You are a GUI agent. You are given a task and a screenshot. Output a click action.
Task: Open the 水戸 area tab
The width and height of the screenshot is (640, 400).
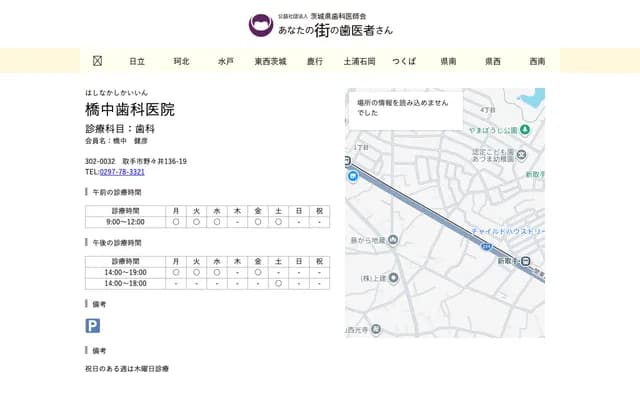tap(226, 61)
